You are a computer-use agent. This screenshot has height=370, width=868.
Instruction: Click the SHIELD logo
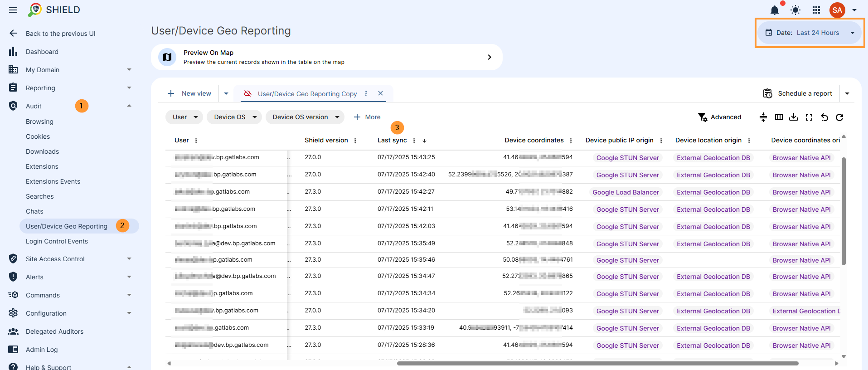(54, 10)
